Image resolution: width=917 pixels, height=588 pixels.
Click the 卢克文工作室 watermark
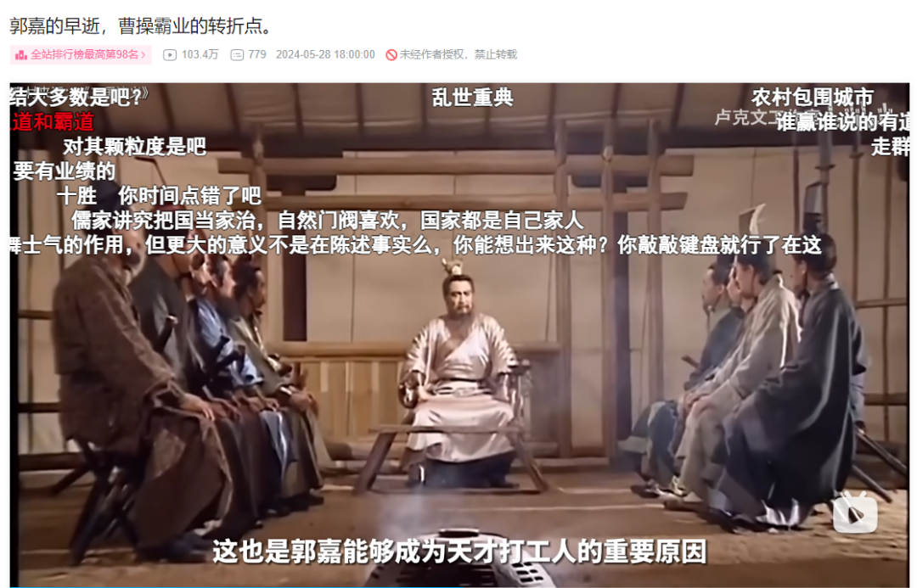coord(744,118)
